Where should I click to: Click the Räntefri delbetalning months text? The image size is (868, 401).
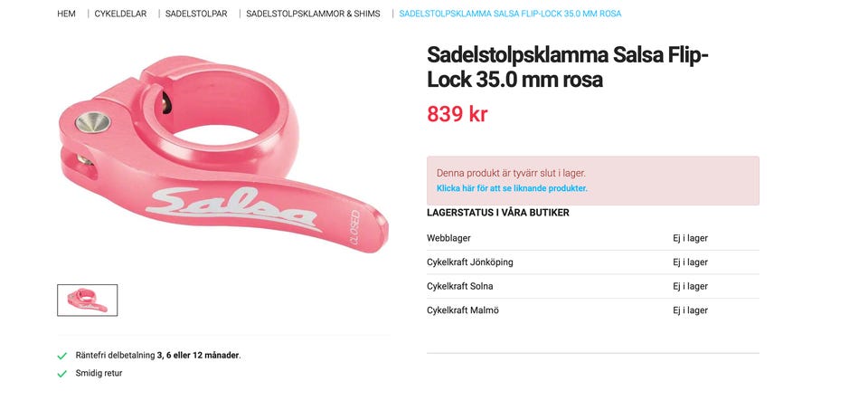coord(158,356)
